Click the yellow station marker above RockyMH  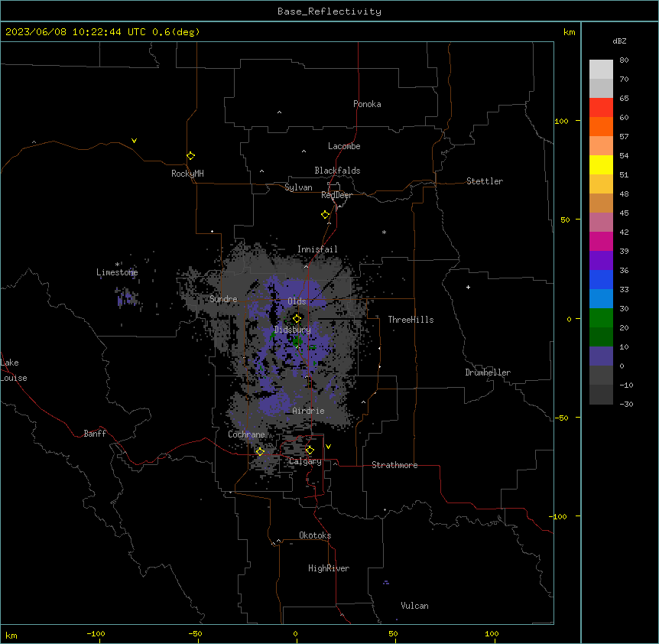190,155
